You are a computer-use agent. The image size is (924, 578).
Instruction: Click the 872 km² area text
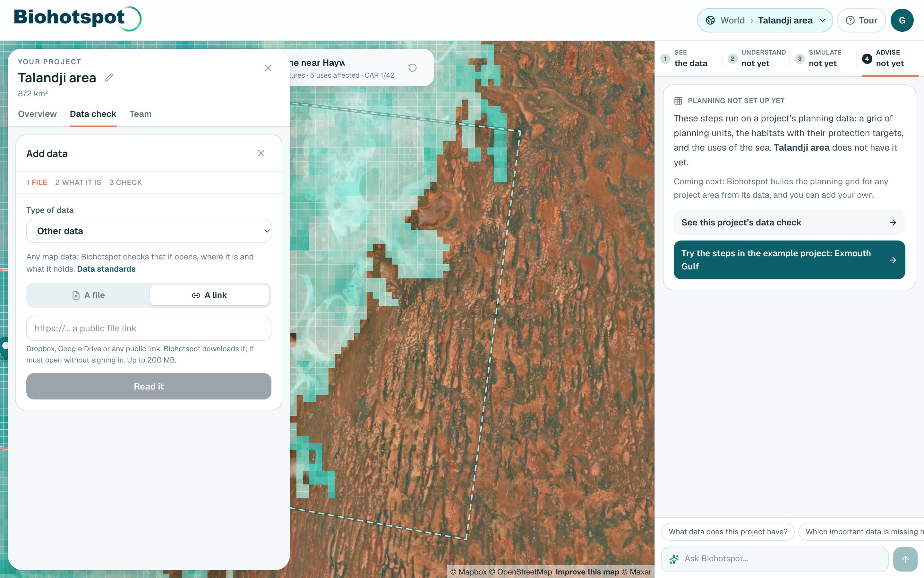click(33, 94)
